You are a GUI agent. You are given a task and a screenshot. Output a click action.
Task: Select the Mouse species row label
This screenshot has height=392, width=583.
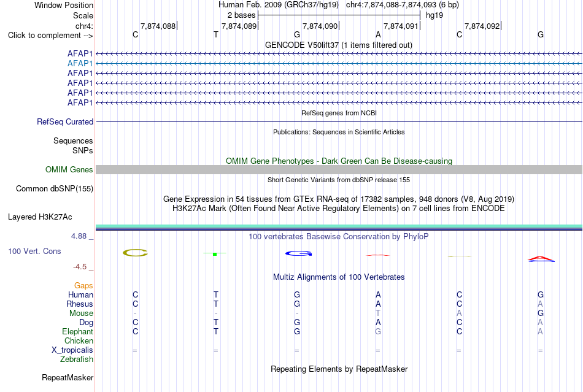pos(81,313)
